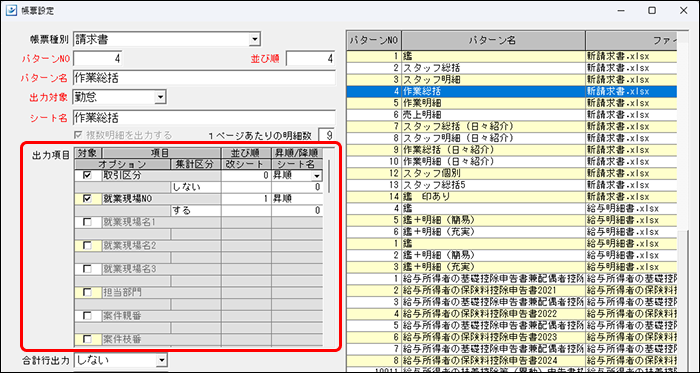Select the highlighted 作業総括 pattern row
Image resolution: width=700 pixels, height=373 pixels.
tap(512, 91)
